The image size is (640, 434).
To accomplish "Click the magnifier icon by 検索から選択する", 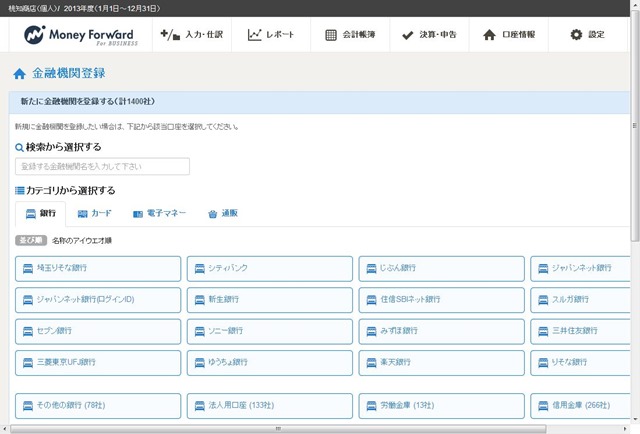I will 19,147.
